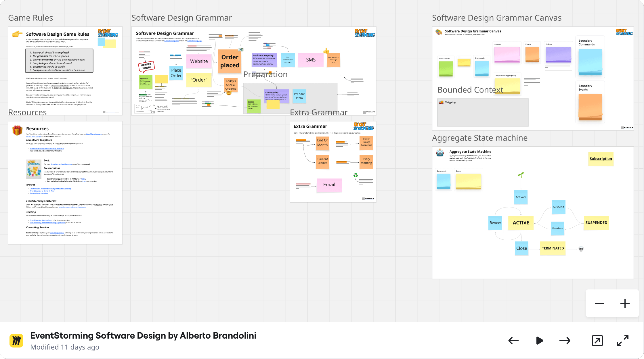Image resolution: width=644 pixels, height=359 pixels.
Task: Click the 'Boundary Events' orange sticky note
Action: (x=590, y=107)
